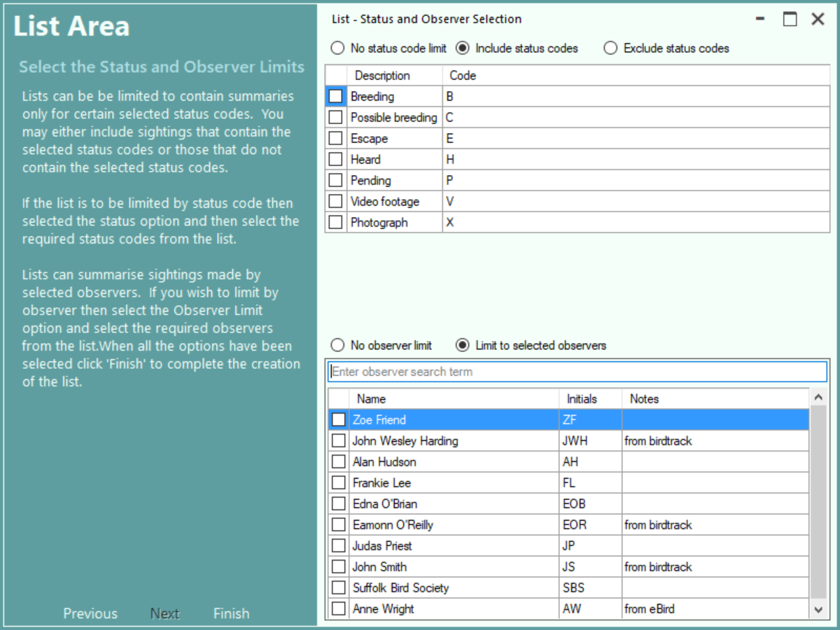Click the greyed-out Next link

coord(165,613)
